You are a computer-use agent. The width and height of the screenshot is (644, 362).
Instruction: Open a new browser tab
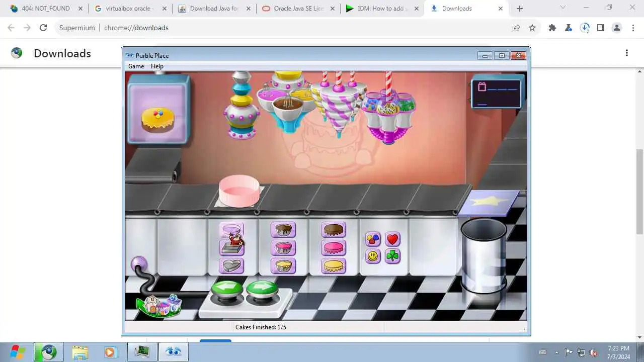520,9
